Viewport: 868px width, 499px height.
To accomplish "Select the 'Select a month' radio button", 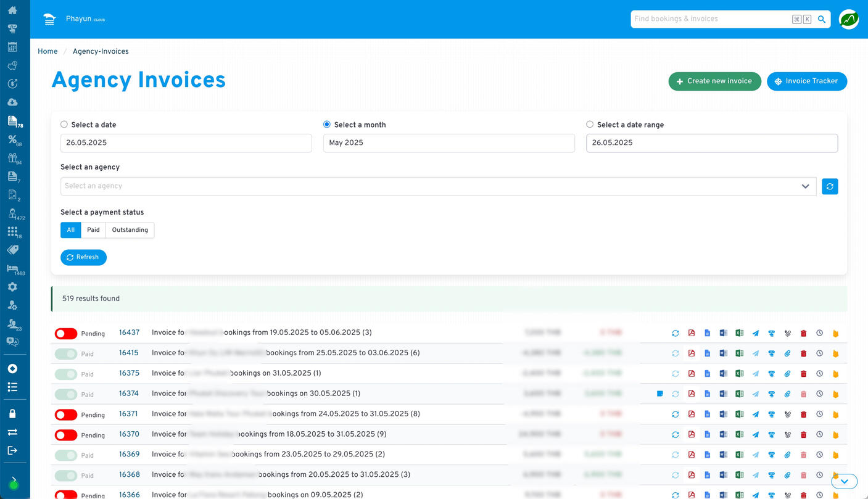I will click(326, 124).
